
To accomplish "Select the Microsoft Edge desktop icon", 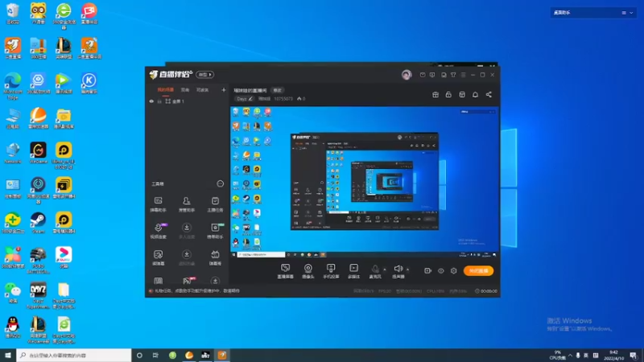I will coord(13,86).
